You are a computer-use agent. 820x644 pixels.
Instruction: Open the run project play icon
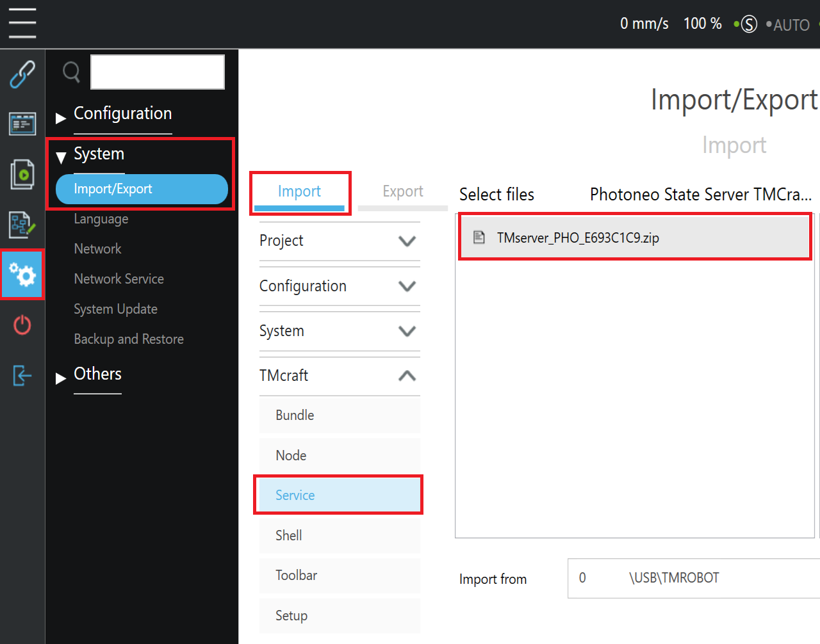(22, 174)
